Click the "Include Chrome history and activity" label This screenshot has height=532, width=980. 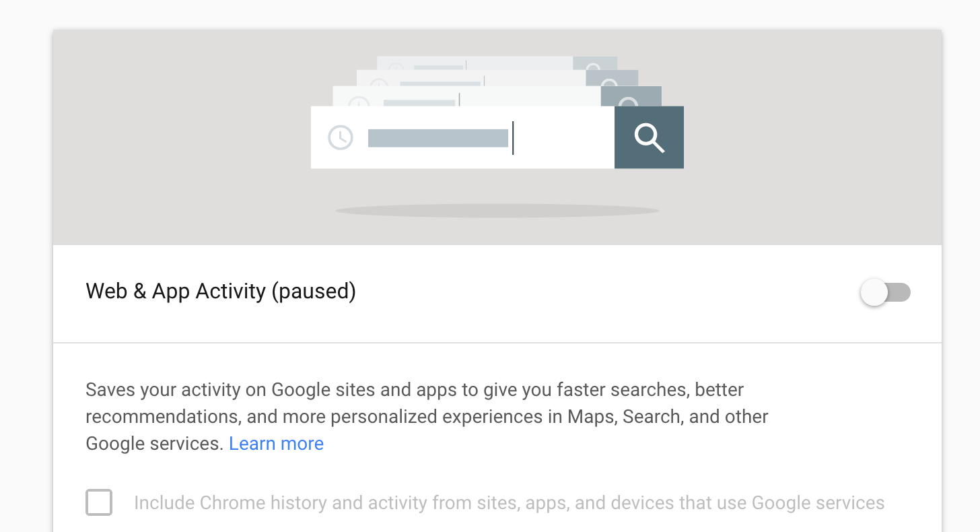tap(509, 503)
